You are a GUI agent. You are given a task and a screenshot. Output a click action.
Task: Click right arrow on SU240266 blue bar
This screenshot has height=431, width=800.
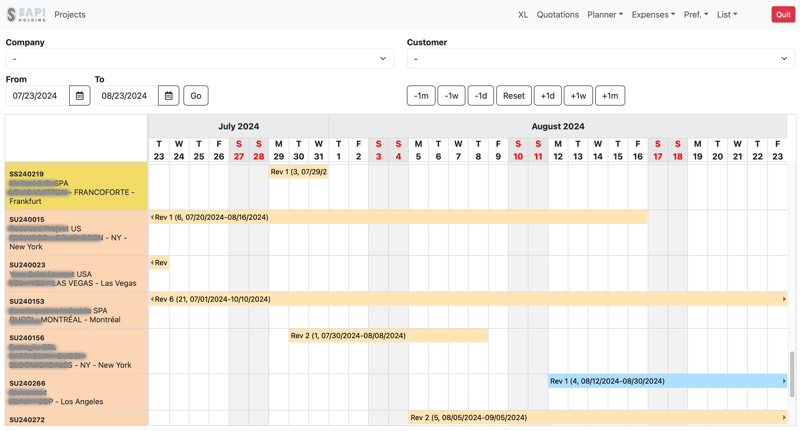click(x=784, y=381)
